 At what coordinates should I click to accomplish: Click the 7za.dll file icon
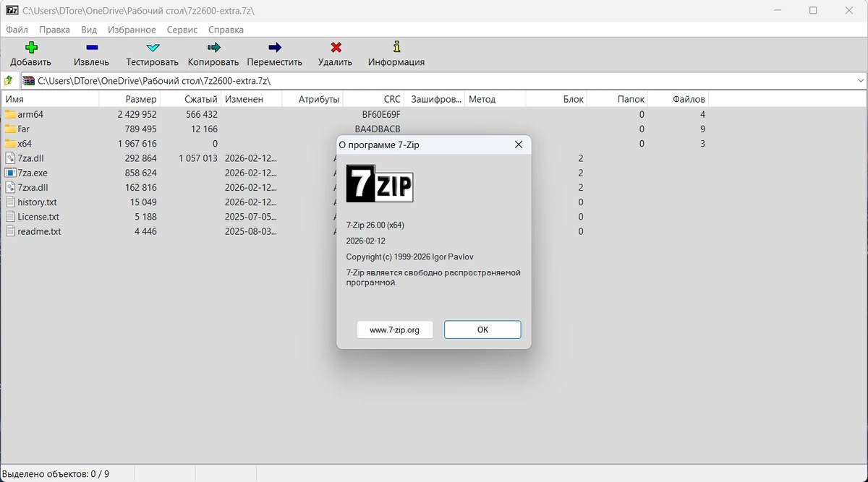coord(10,158)
